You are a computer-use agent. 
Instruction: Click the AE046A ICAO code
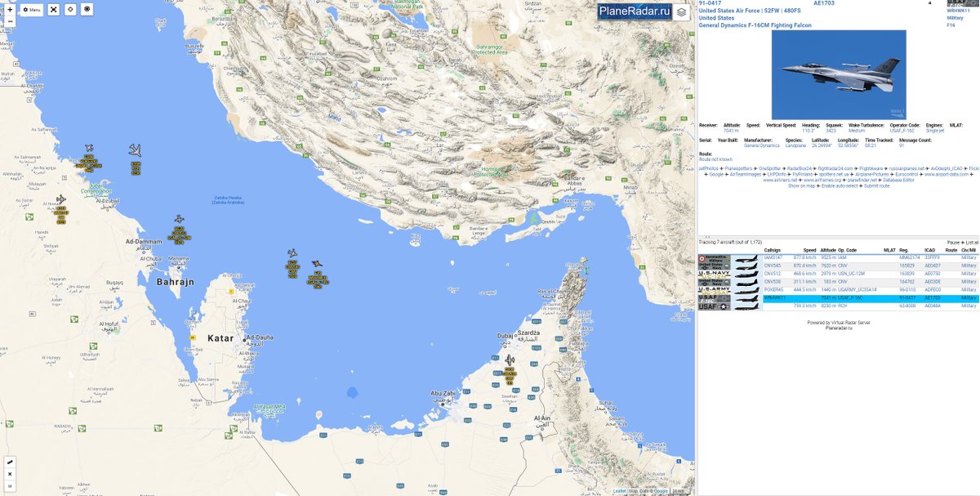point(933,306)
